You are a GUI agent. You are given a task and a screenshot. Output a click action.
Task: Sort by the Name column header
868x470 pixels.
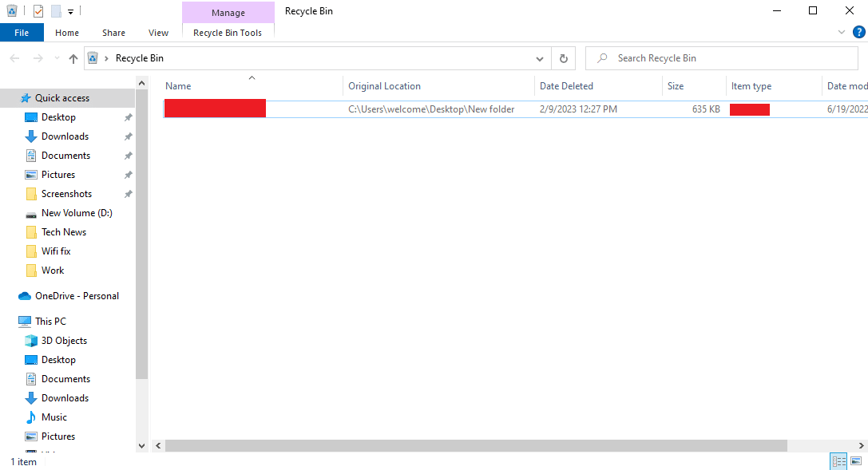[252, 85]
